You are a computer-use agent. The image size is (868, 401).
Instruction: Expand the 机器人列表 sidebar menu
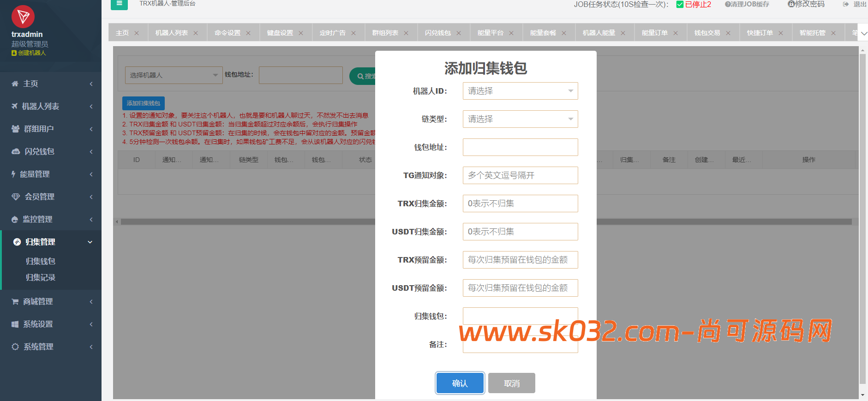[91, 107]
